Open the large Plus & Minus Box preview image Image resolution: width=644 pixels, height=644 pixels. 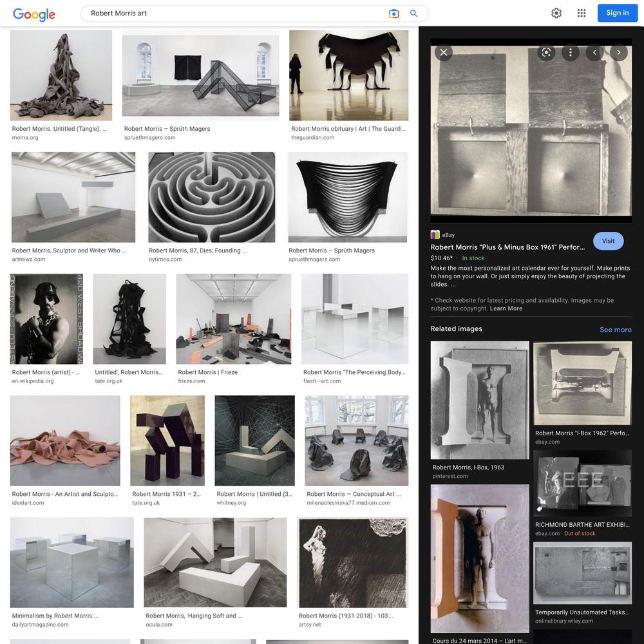531,131
